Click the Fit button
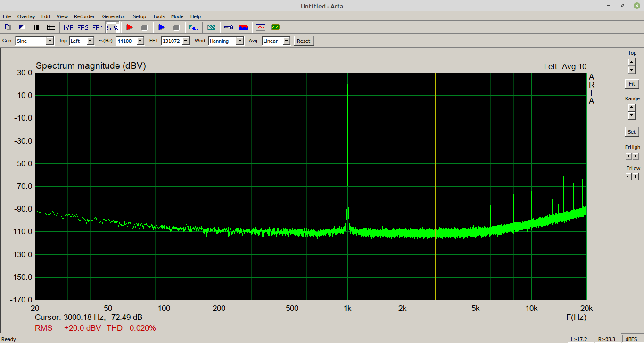The height and width of the screenshot is (343, 644). point(632,84)
